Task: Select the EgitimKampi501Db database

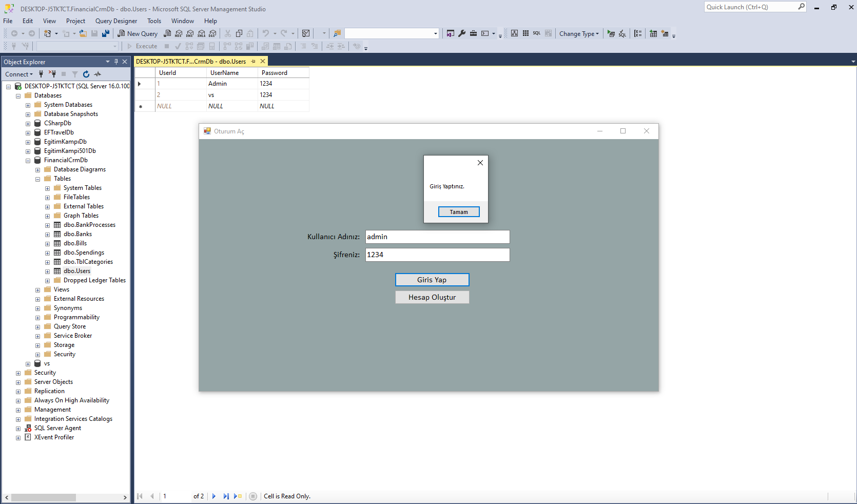Action: [70, 151]
